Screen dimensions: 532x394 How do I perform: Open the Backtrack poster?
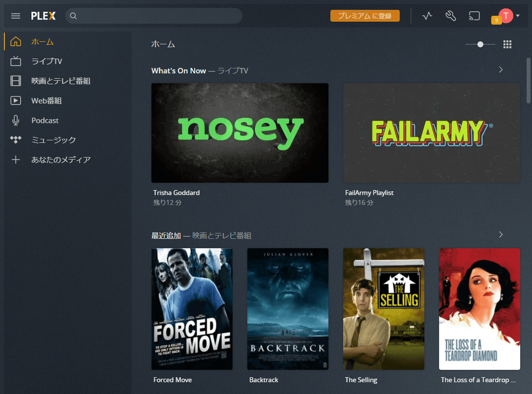tap(288, 309)
